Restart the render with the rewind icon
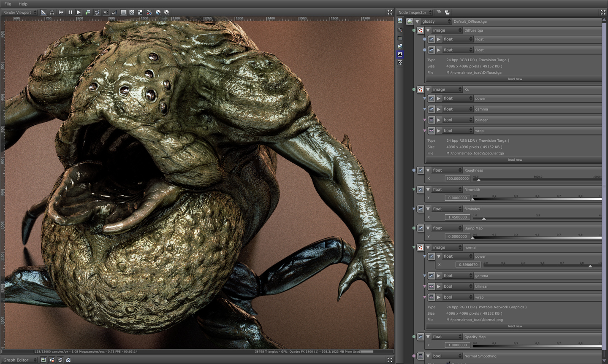Image resolution: width=608 pixels, height=364 pixels. [61, 13]
